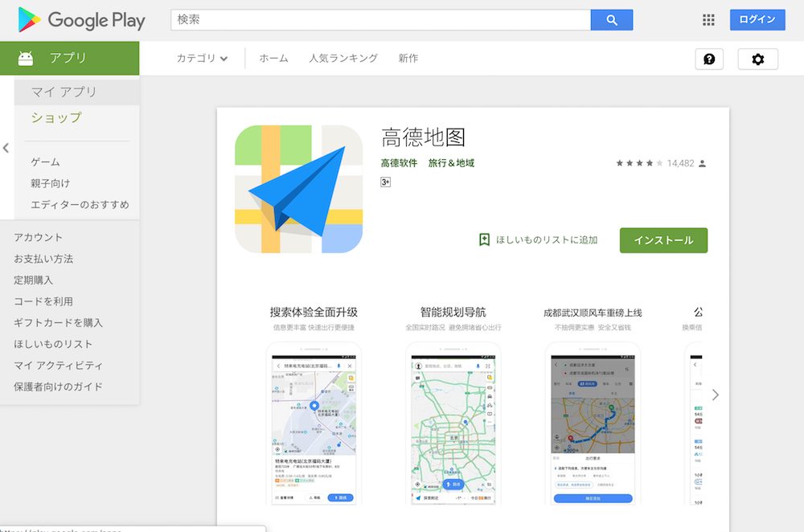Collapse the left sidebar with the arrow
Image resolution: width=804 pixels, height=532 pixels.
6,148
